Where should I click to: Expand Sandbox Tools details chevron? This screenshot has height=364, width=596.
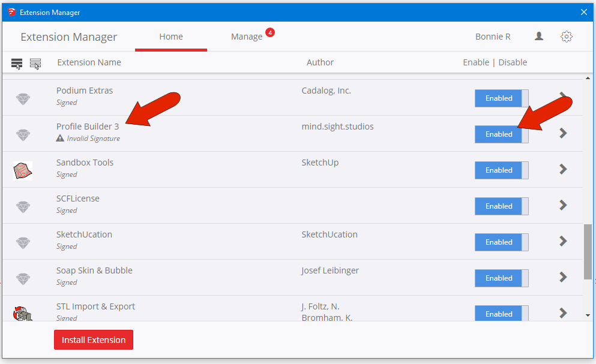pos(563,169)
